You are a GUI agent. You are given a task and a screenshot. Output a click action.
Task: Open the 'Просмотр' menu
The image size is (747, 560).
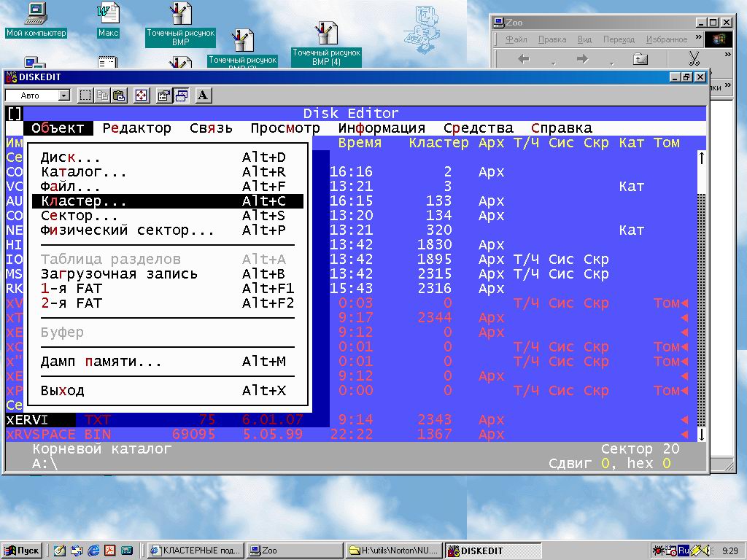(285, 128)
